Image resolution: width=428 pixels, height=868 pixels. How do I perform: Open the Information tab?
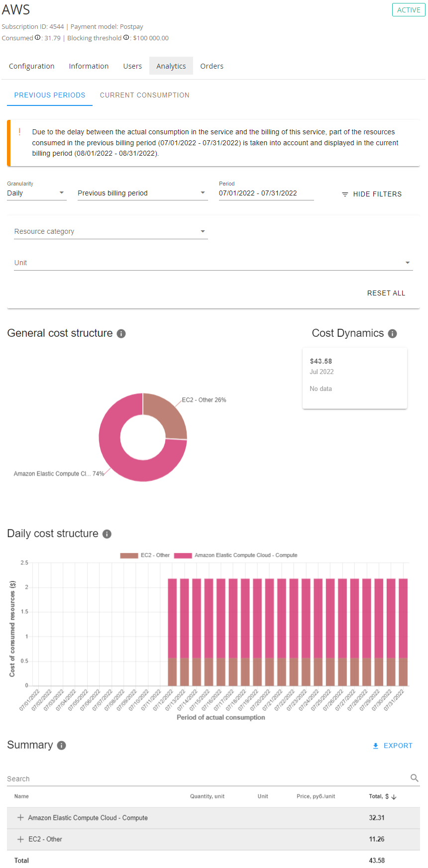click(x=89, y=66)
